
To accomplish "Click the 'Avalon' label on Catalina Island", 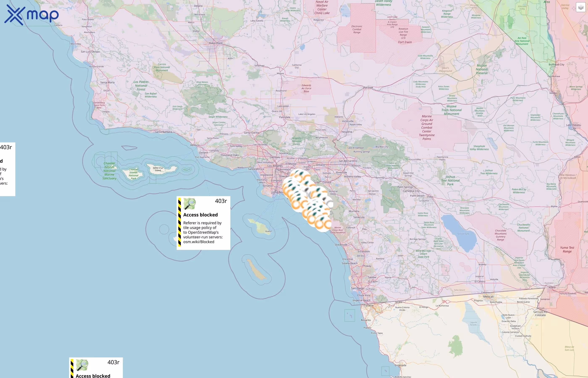I will (268, 231).
